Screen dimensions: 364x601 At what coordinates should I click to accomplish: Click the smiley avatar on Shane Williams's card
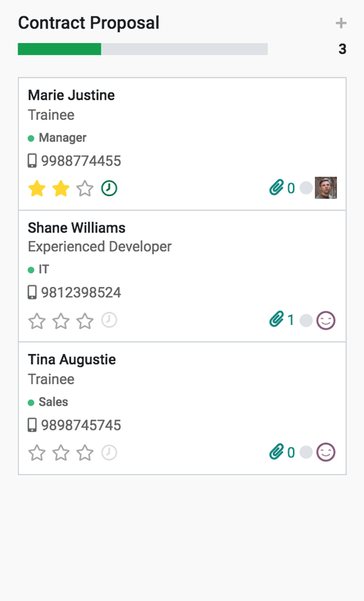coord(326,320)
